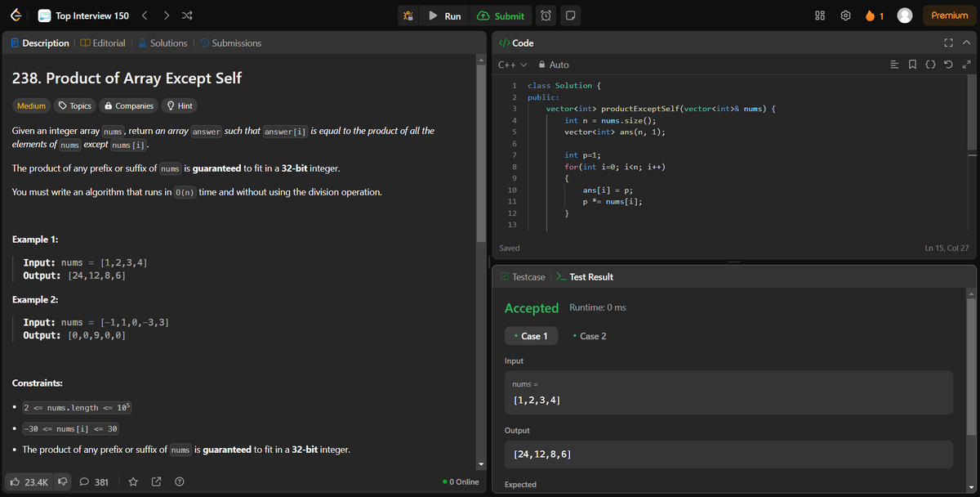Click the Saved status text

509,248
